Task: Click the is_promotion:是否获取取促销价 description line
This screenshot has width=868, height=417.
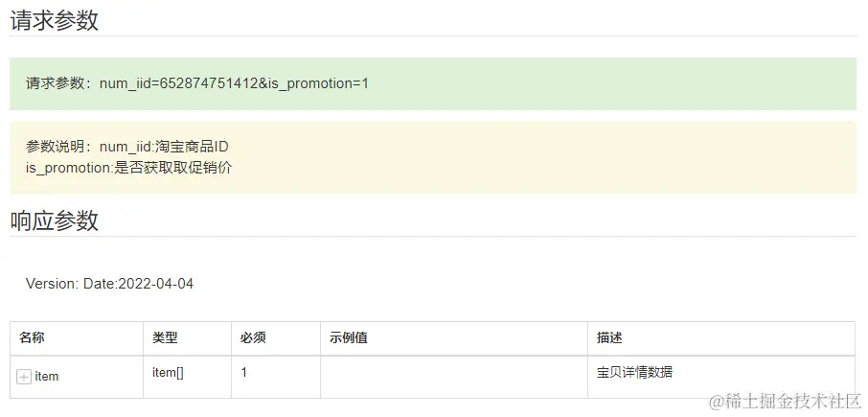Action: pyautogui.click(x=128, y=168)
